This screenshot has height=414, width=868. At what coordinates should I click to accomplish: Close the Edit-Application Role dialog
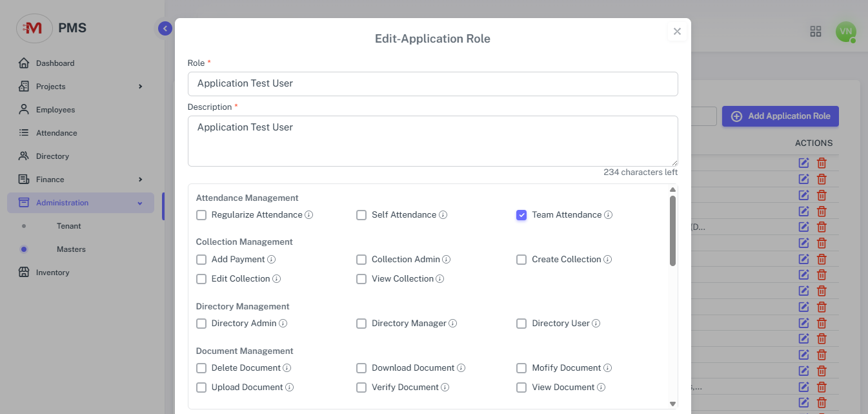click(677, 32)
